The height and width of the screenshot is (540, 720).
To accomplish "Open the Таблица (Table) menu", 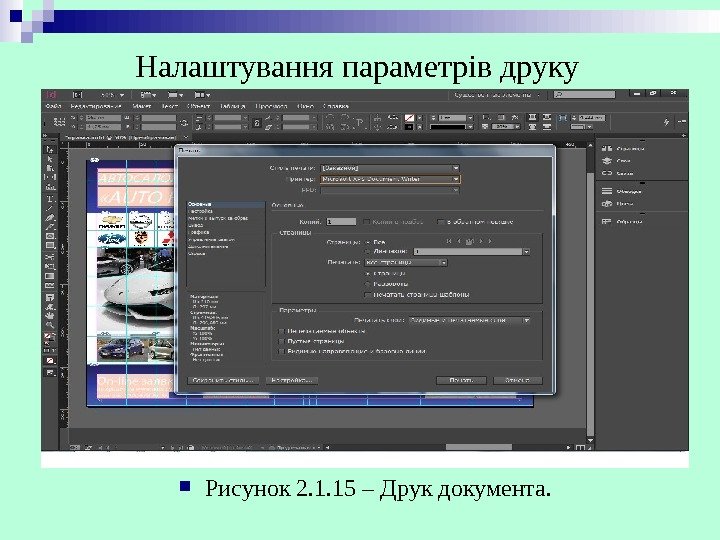I will tap(232, 106).
